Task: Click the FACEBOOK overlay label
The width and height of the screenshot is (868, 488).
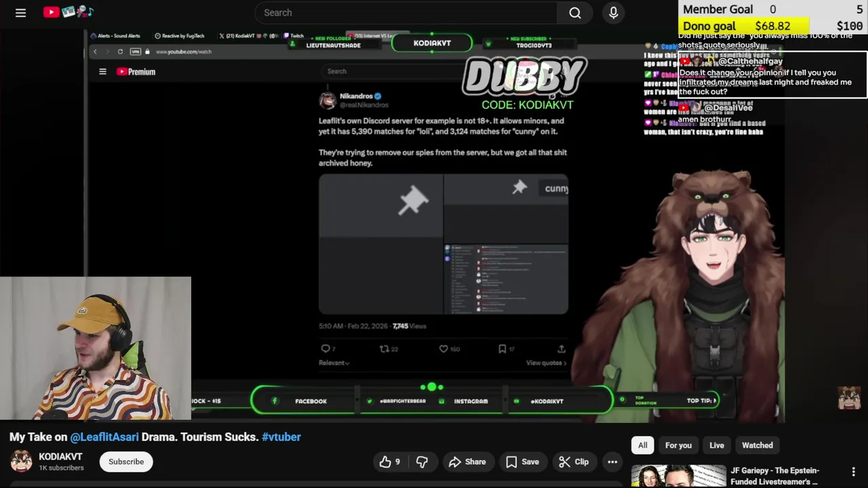Action: [311, 401]
